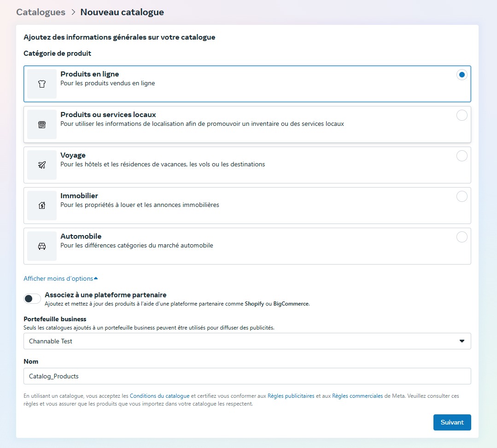Click the Immobilier card title text
Viewport: 497px width, 448px height.
click(x=79, y=195)
